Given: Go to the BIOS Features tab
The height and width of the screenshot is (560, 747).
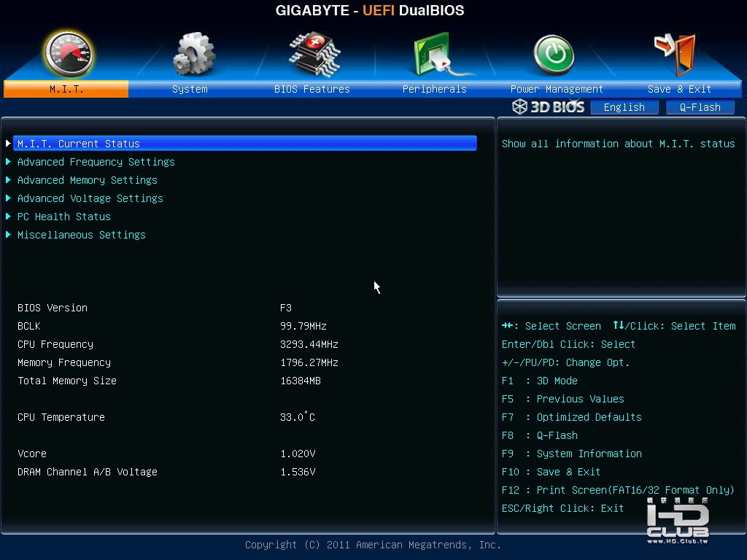Looking at the screenshot, I should (312, 89).
